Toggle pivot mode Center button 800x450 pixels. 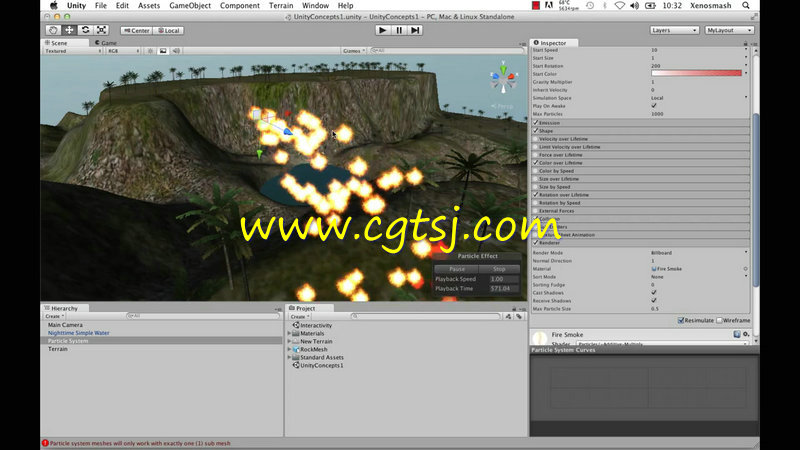[x=136, y=31]
